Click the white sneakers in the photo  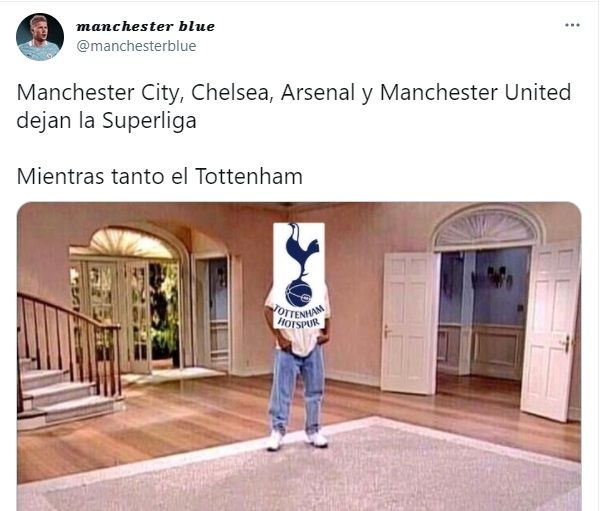point(297,439)
